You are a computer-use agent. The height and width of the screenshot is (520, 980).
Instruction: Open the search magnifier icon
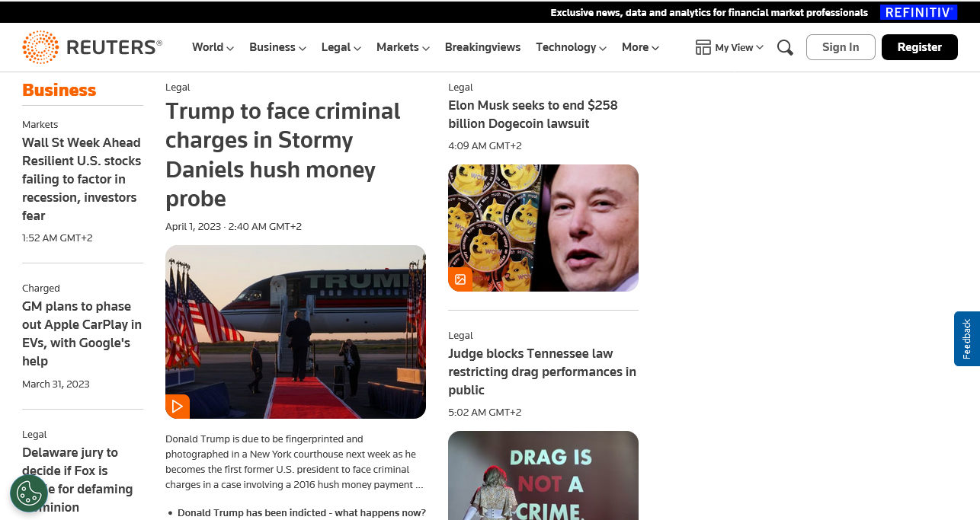[x=785, y=47]
